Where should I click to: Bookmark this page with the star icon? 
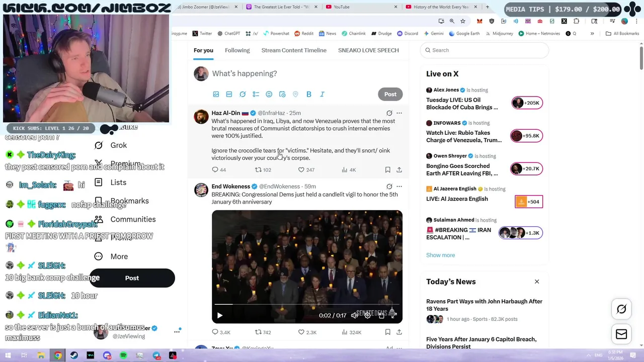463,21
